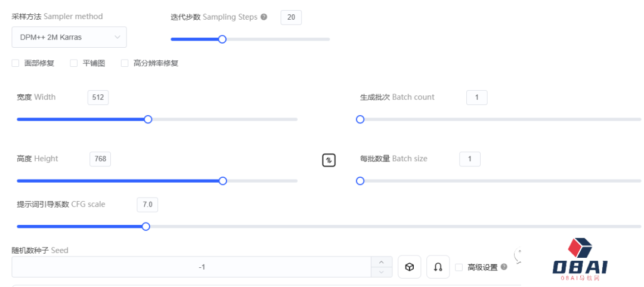
Task: Click the Width slider handle
Action: point(148,119)
